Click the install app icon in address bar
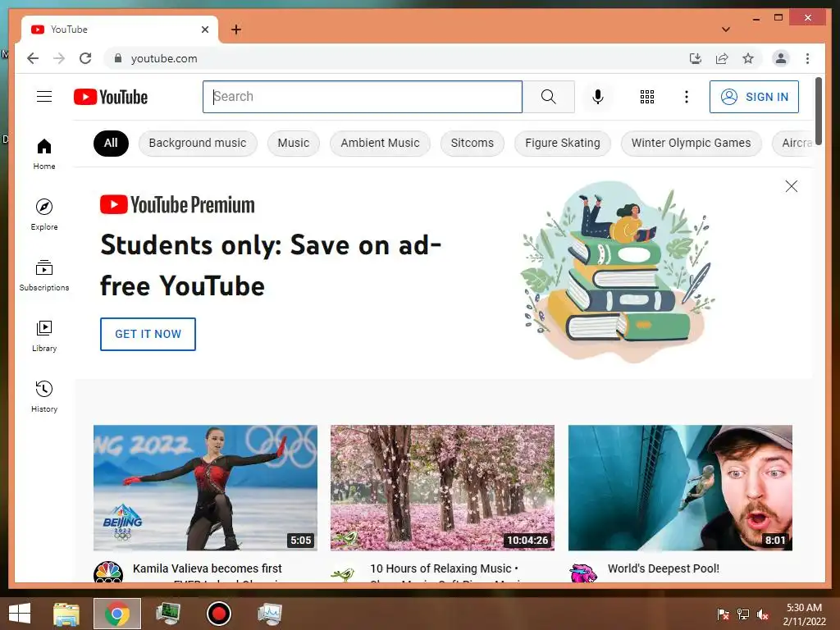 pos(695,58)
